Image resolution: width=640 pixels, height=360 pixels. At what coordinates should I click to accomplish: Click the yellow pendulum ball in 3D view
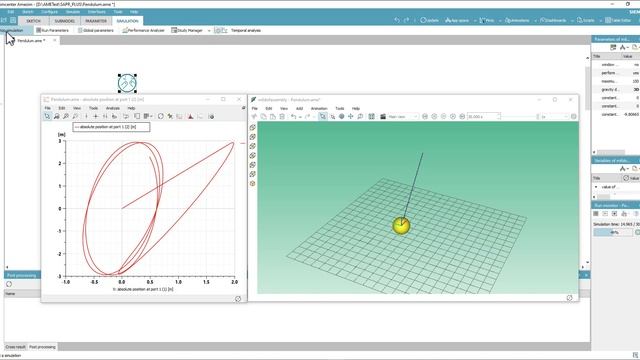401,225
